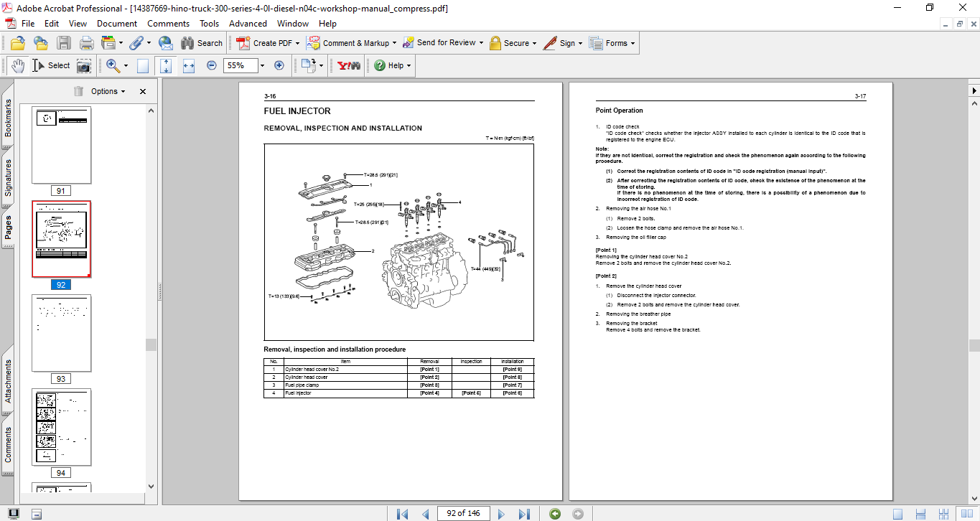Activate the Select text tool
The image size is (980, 521).
(x=50, y=65)
